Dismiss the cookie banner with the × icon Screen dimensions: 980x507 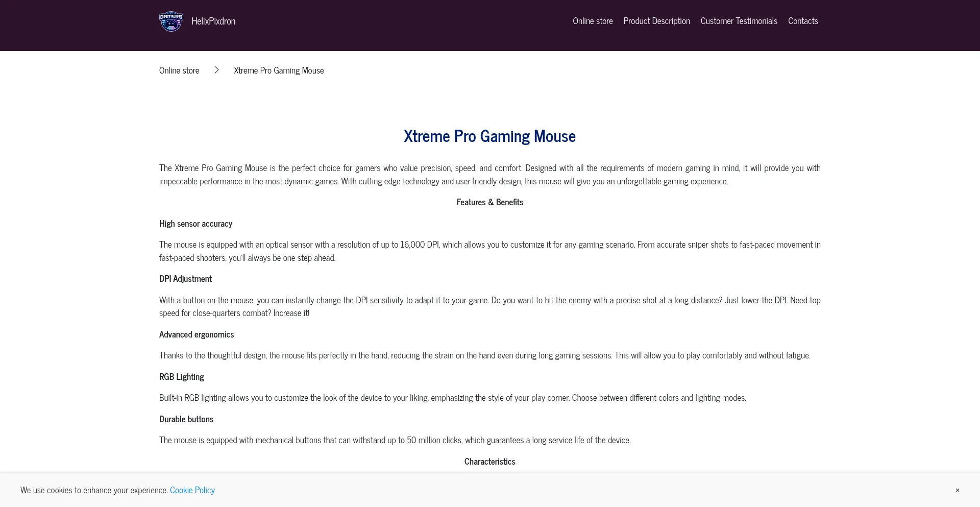click(957, 490)
